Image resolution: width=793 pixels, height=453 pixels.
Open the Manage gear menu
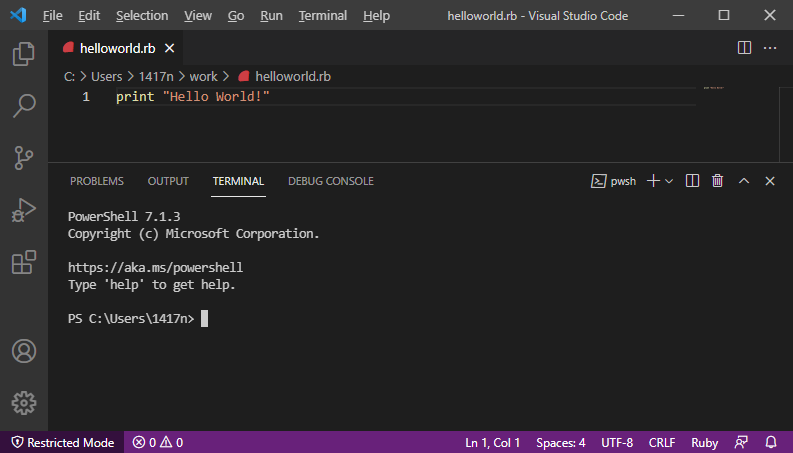23,403
